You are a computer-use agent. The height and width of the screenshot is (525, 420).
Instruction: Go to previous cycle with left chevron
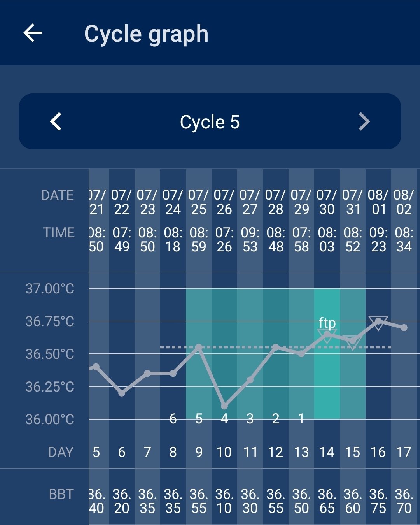(56, 121)
